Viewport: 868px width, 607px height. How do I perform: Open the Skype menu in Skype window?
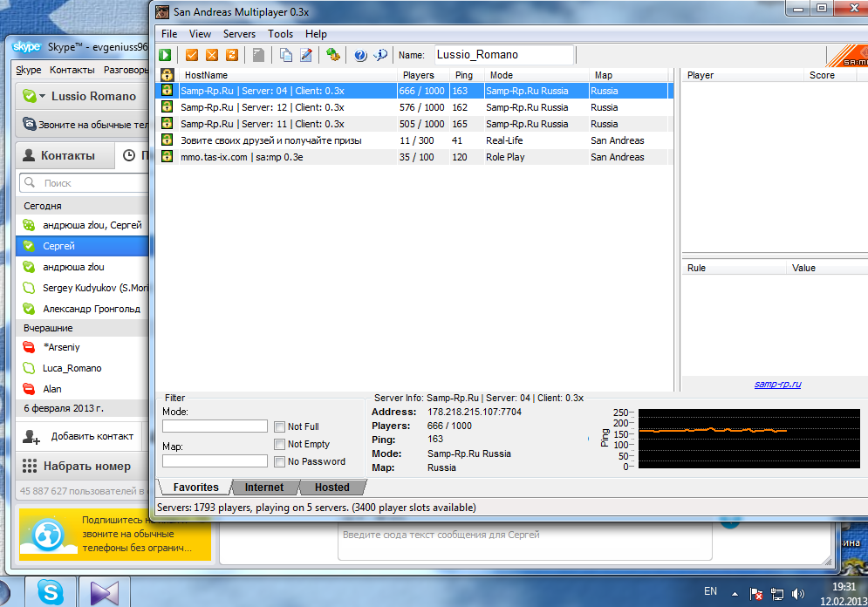click(x=29, y=70)
